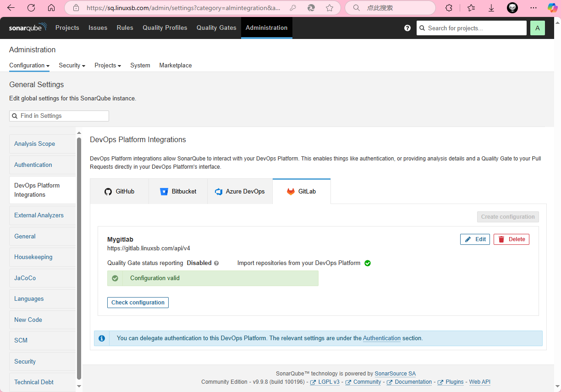The width and height of the screenshot is (561, 392).
Task: Go to Issues in top navigation
Action: click(x=98, y=28)
